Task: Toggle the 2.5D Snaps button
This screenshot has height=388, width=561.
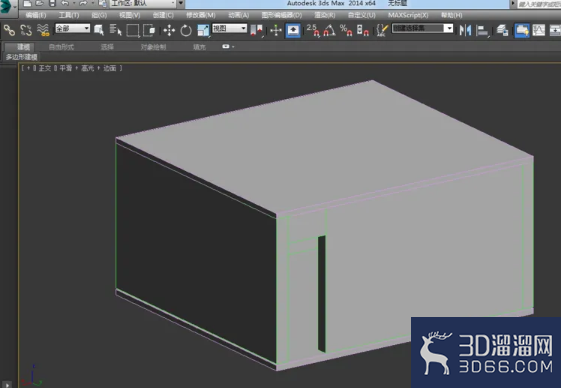Action: click(313, 30)
